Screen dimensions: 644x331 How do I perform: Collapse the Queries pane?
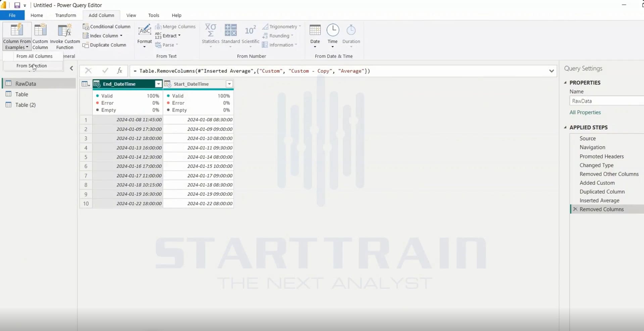click(71, 68)
